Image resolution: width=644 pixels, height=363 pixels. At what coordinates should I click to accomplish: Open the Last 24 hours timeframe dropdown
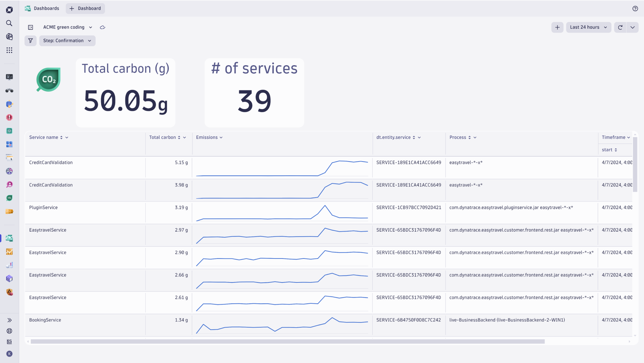pyautogui.click(x=588, y=27)
